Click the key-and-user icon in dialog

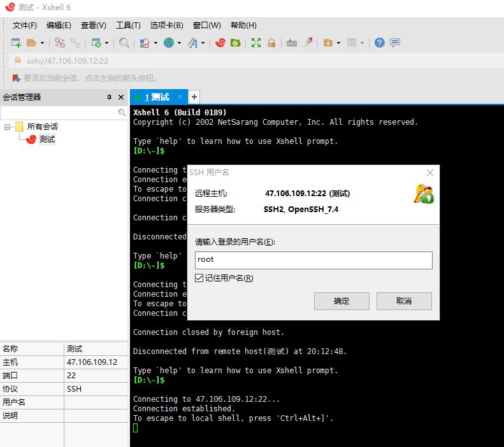coord(424,194)
